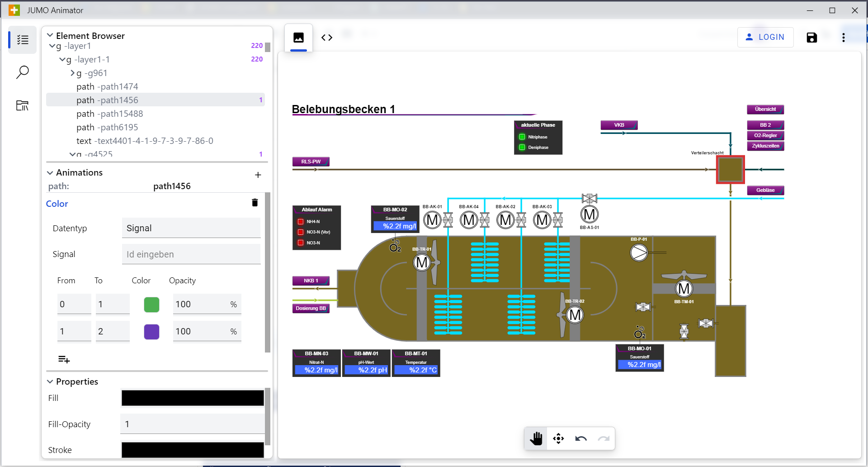Image resolution: width=868 pixels, height=467 pixels.
Task: Delete the Color animation with trash icon
Action: pos(255,203)
